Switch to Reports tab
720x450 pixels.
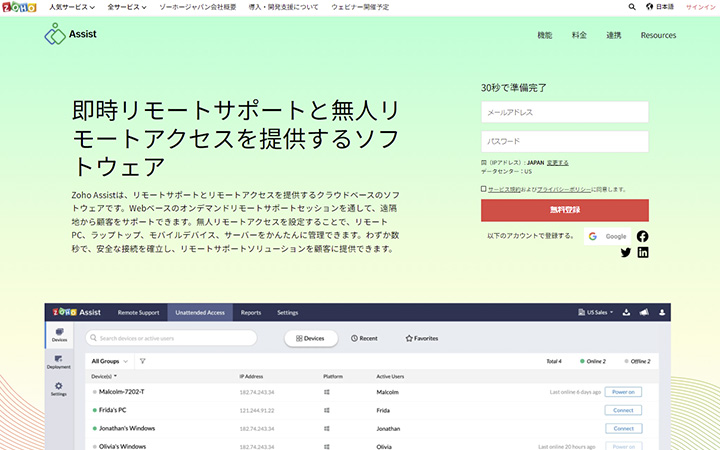pyautogui.click(x=251, y=312)
